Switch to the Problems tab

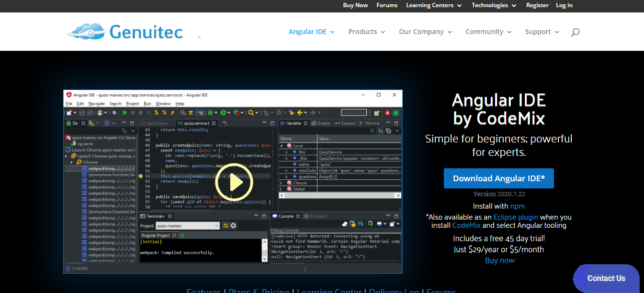[x=318, y=215]
